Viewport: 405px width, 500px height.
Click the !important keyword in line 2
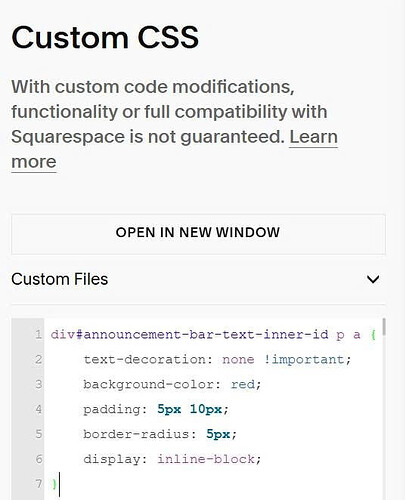click(x=304, y=360)
